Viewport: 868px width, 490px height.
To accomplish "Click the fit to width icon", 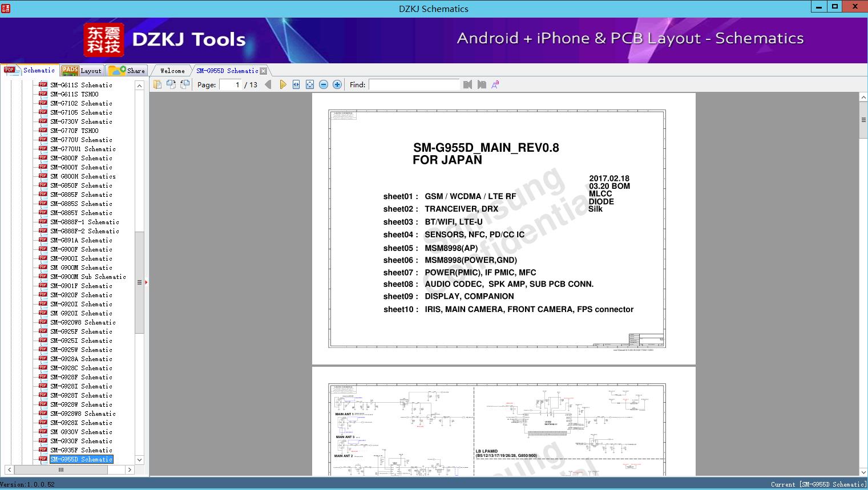I will point(296,84).
